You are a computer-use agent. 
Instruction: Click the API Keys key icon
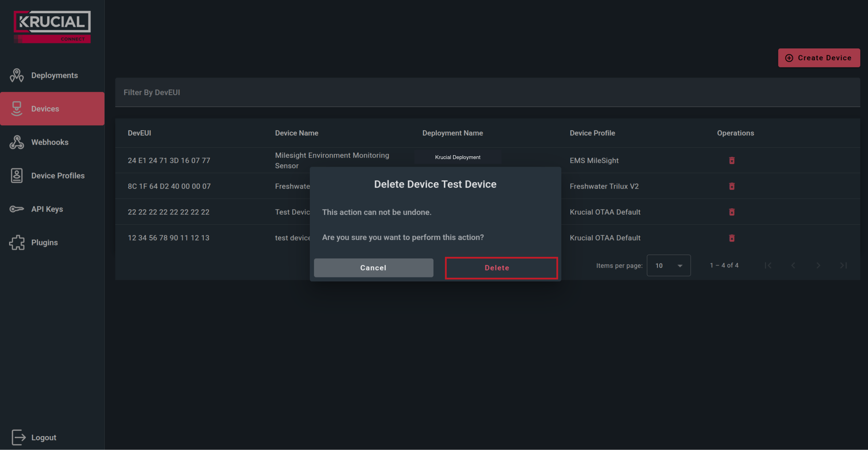tap(16, 209)
